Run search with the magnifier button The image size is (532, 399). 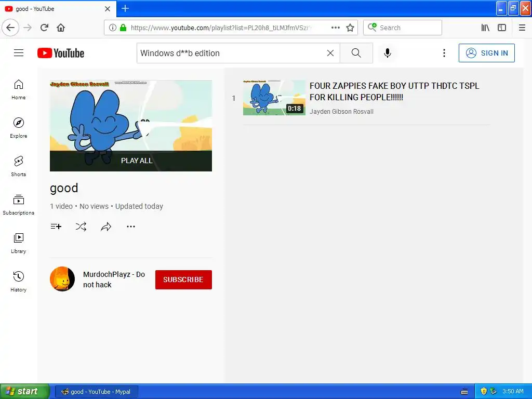coord(356,53)
